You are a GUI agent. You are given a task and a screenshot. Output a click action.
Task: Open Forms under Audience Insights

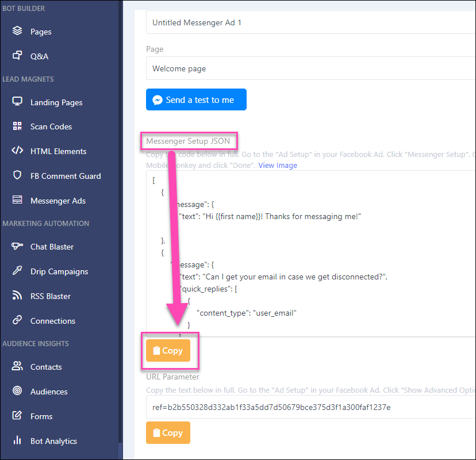click(x=41, y=416)
